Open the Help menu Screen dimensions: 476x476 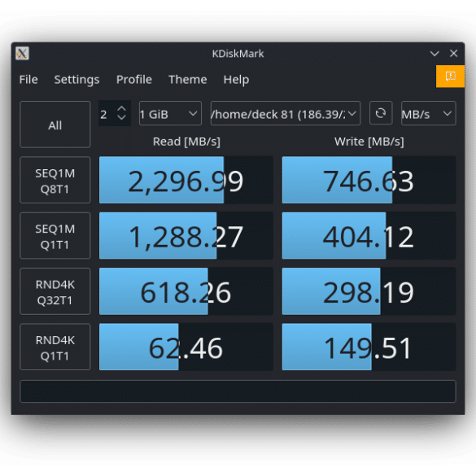point(236,80)
